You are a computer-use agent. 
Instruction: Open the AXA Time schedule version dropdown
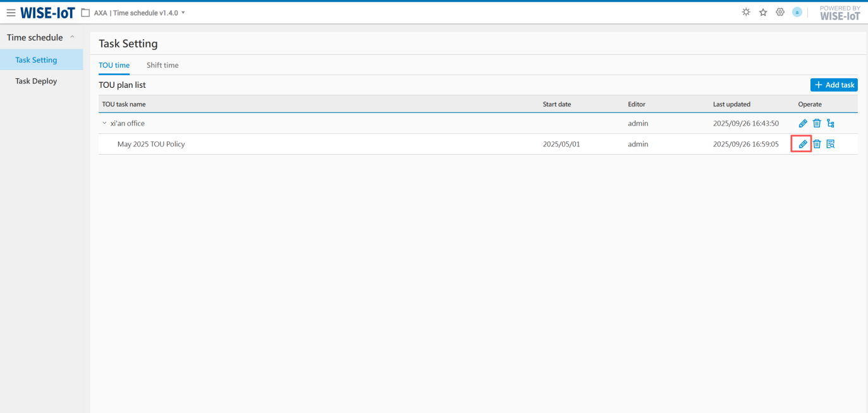(x=183, y=13)
